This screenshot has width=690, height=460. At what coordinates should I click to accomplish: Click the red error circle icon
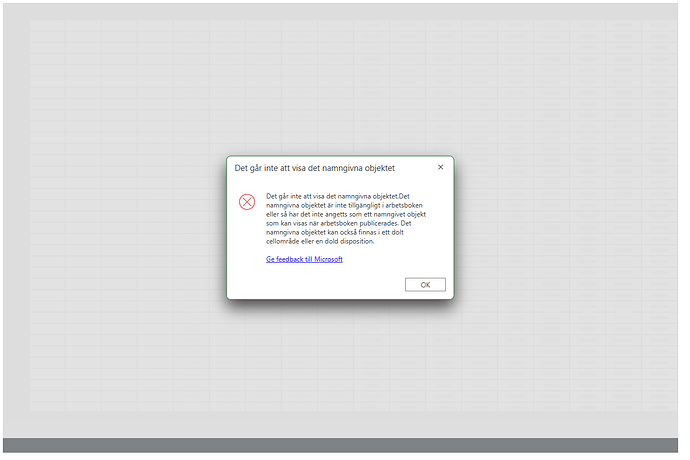pyautogui.click(x=247, y=201)
